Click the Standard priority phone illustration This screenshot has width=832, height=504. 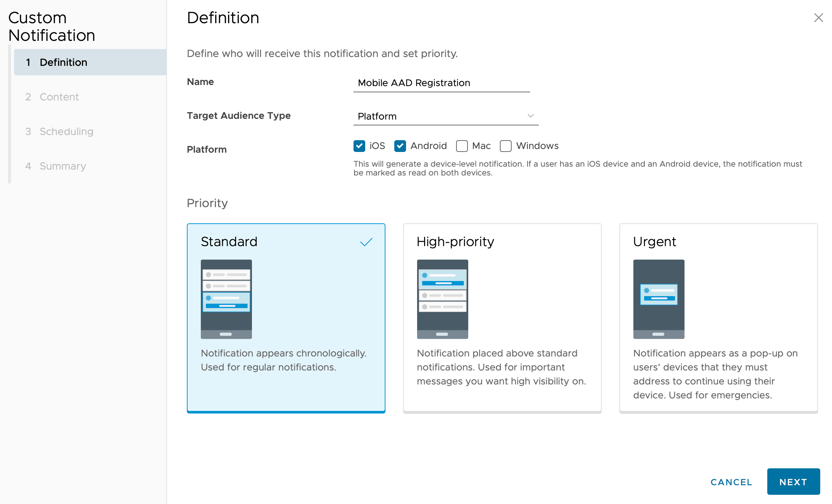click(226, 299)
